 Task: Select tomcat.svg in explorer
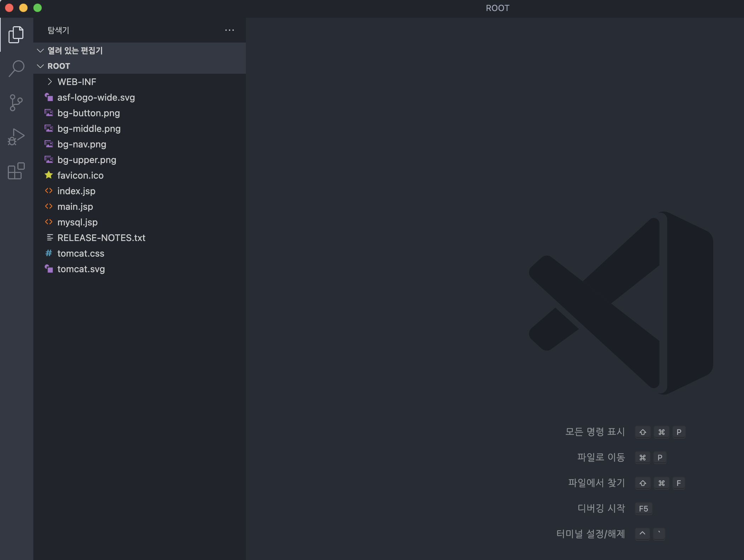tap(81, 269)
